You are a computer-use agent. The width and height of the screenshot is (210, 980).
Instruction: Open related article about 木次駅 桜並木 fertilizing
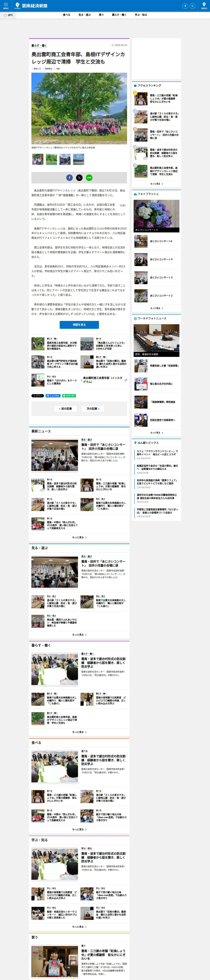(x=54, y=344)
